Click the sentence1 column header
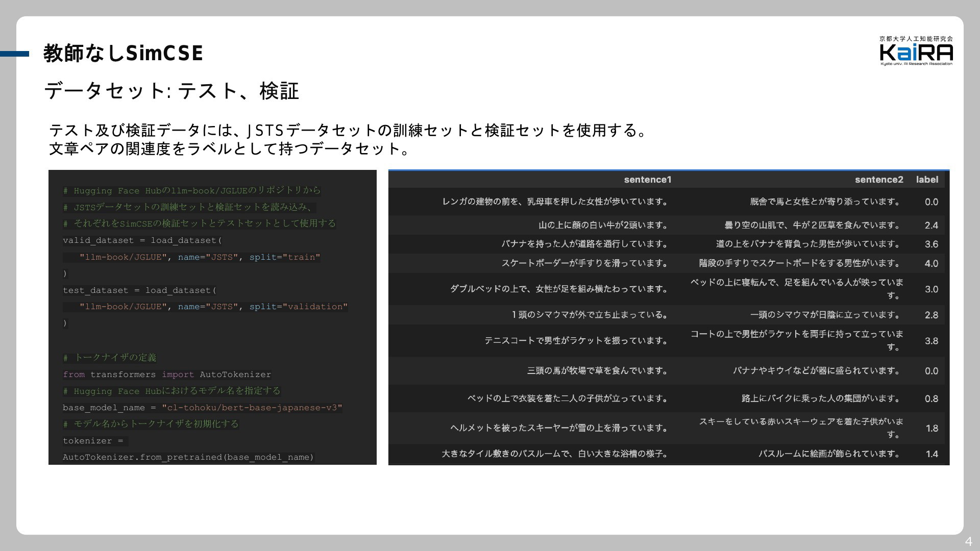This screenshot has width=980, height=551. 648,180
